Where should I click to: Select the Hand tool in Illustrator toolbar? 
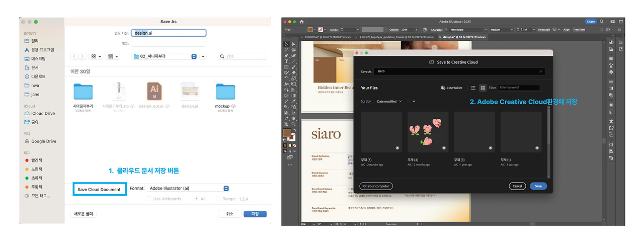click(x=293, y=118)
